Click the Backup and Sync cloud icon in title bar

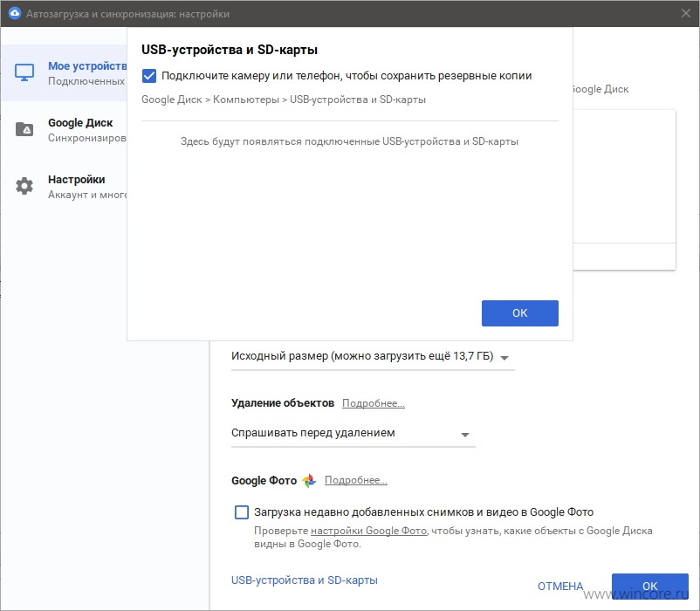click(x=14, y=13)
